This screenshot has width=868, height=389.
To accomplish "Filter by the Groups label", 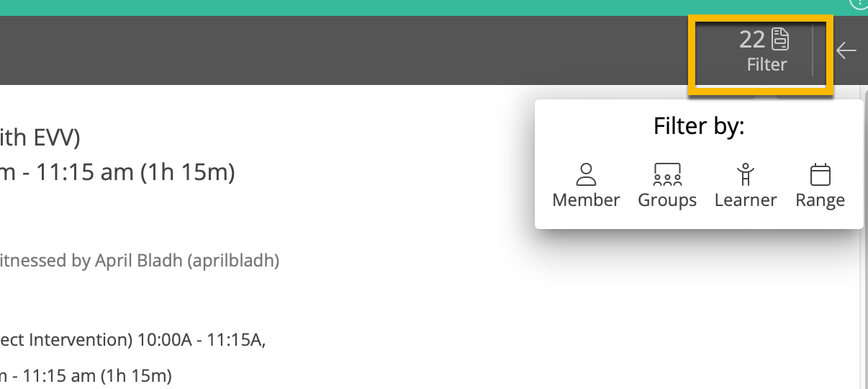I will (667, 200).
